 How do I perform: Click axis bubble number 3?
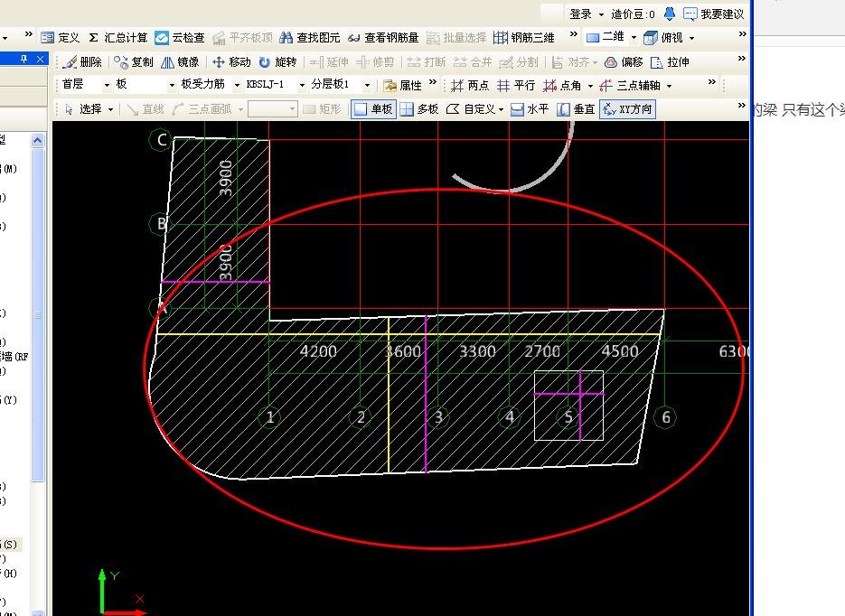pyautogui.click(x=438, y=416)
